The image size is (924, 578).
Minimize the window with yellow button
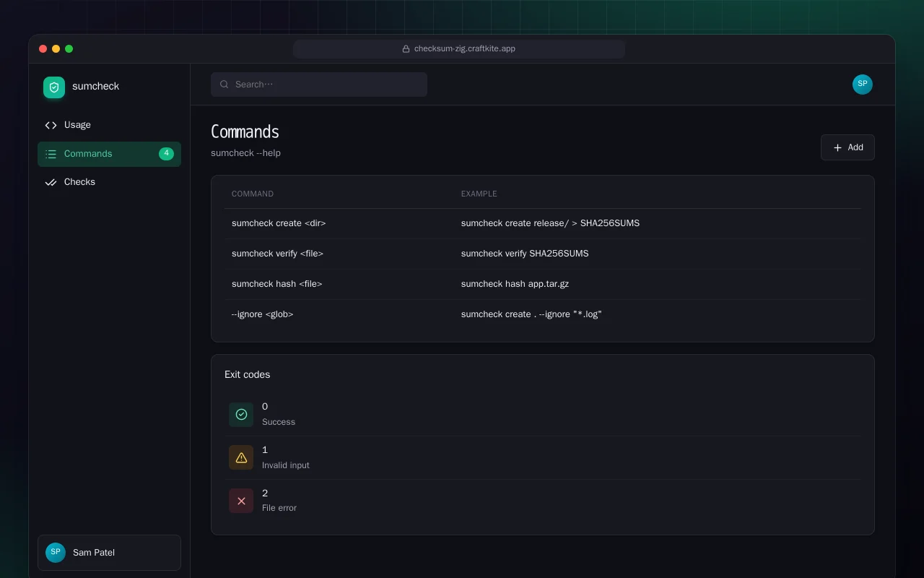pyautogui.click(x=56, y=49)
